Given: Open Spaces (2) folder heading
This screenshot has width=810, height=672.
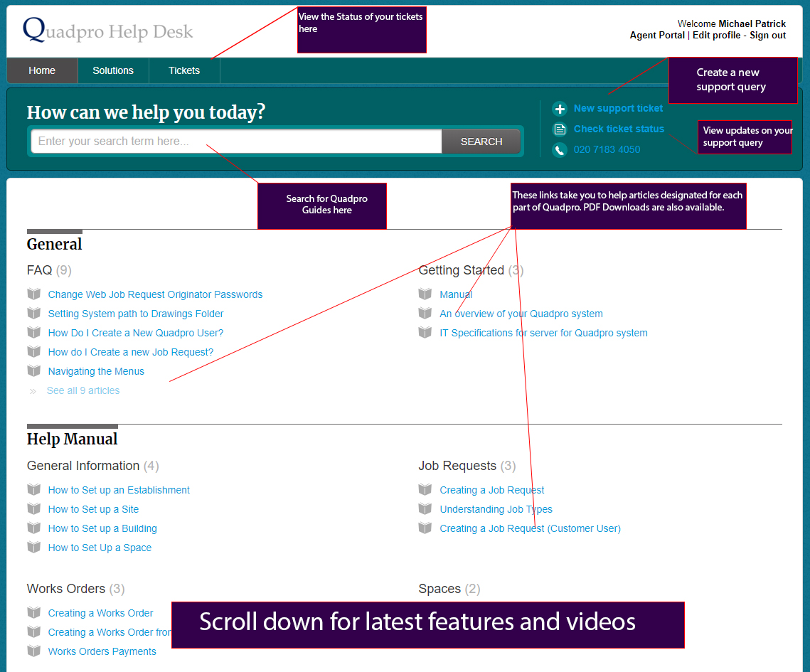Looking at the screenshot, I should [x=449, y=588].
